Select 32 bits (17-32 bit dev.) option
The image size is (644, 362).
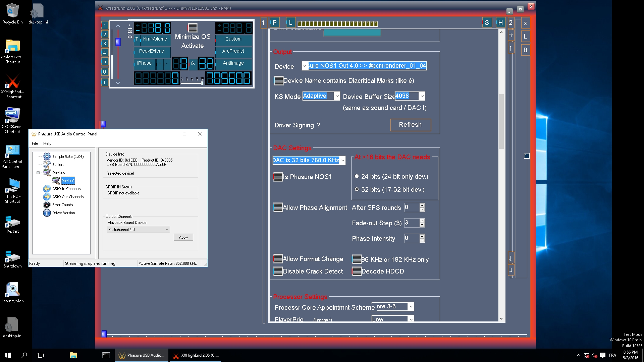coord(357,189)
